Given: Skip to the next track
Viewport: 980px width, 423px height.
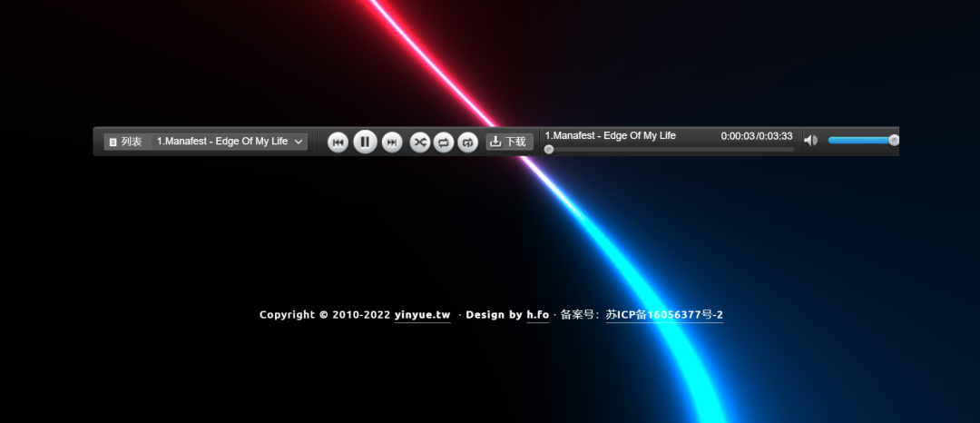Looking at the screenshot, I should [x=392, y=143].
